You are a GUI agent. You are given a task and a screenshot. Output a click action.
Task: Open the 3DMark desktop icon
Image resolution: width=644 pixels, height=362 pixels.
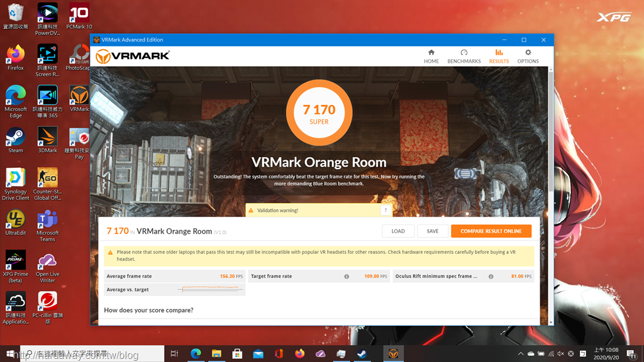(x=47, y=140)
